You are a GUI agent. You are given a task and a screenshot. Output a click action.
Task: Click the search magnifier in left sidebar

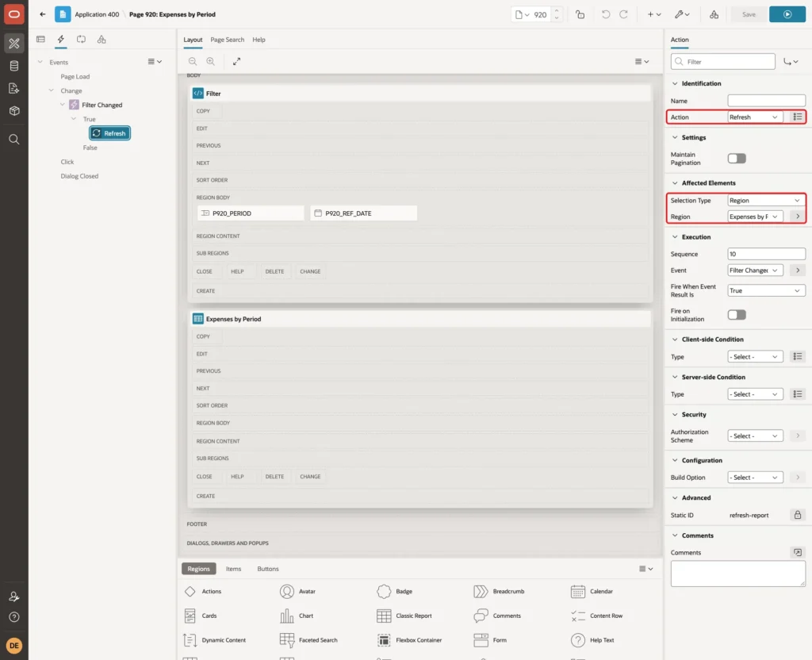click(x=14, y=140)
